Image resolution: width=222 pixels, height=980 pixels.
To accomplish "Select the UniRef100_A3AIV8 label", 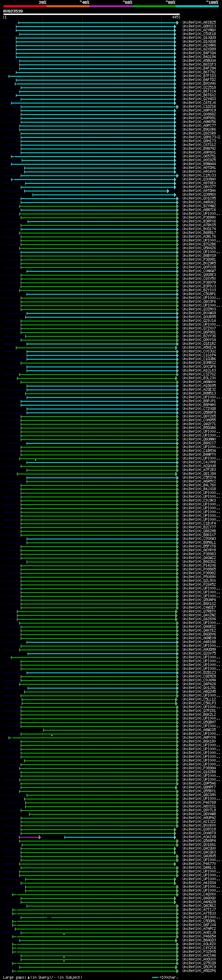I will point(199,837).
